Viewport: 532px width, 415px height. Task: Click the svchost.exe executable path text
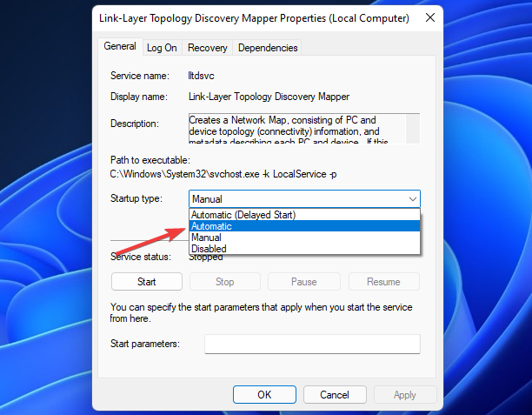click(x=223, y=174)
